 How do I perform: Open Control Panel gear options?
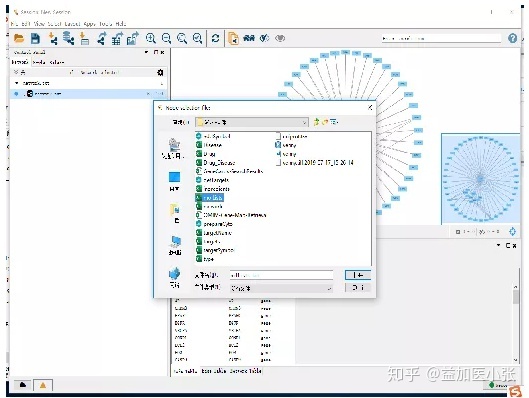point(160,73)
